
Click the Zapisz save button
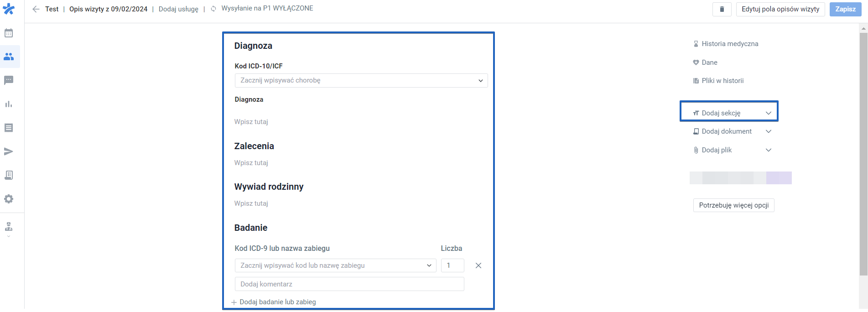pyautogui.click(x=846, y=9)
